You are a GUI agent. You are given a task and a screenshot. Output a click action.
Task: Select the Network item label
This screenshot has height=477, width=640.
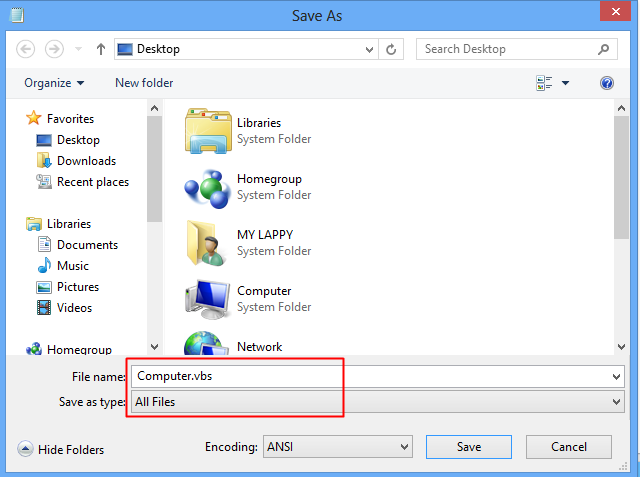pyautogui.click(x=260, y=347)
